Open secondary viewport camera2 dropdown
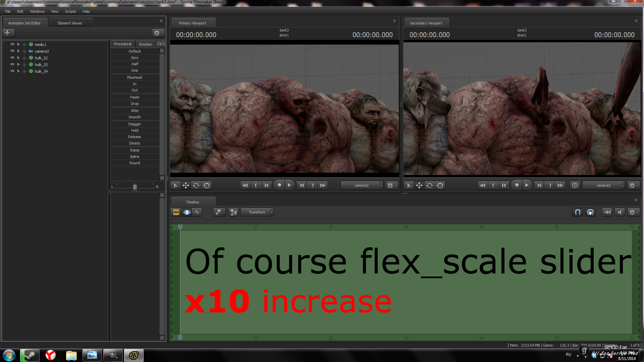 point(603,185)
